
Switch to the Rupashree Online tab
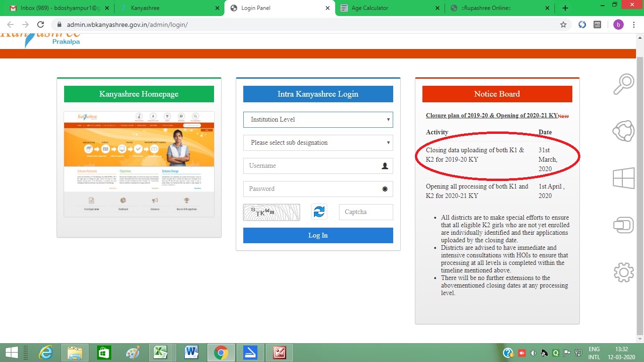[499, 8]
